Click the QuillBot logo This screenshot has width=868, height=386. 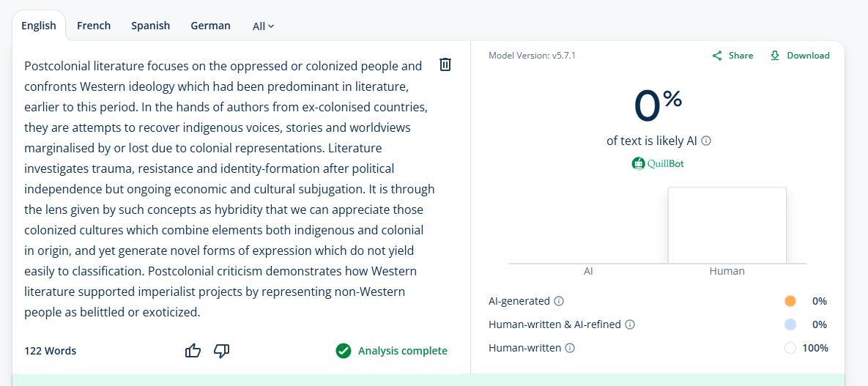(x=658, y=163)
